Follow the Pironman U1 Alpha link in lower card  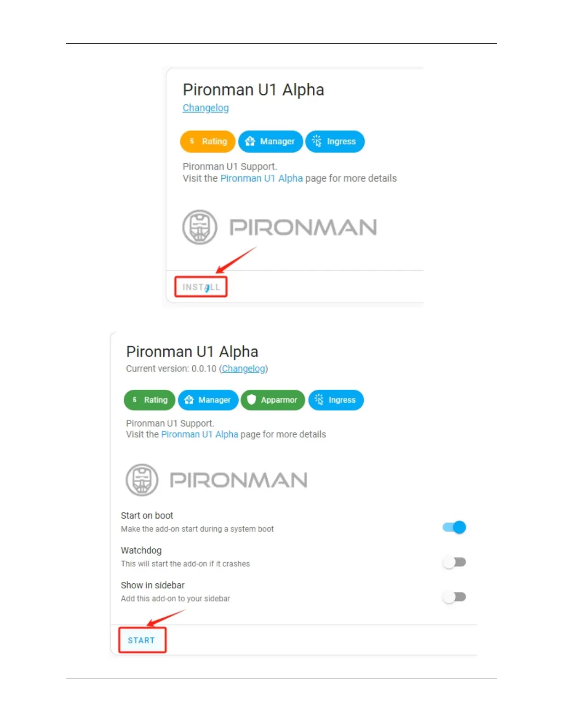(200, 434)
